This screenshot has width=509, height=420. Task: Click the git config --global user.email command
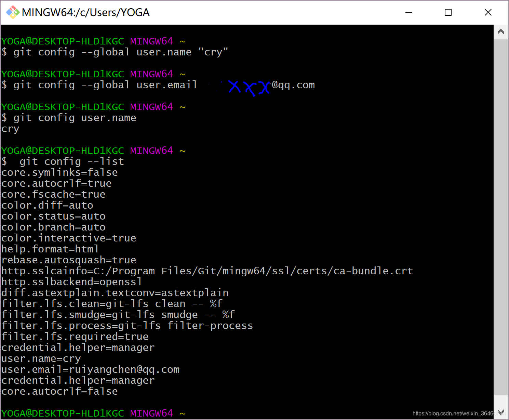tap(158, 85)
